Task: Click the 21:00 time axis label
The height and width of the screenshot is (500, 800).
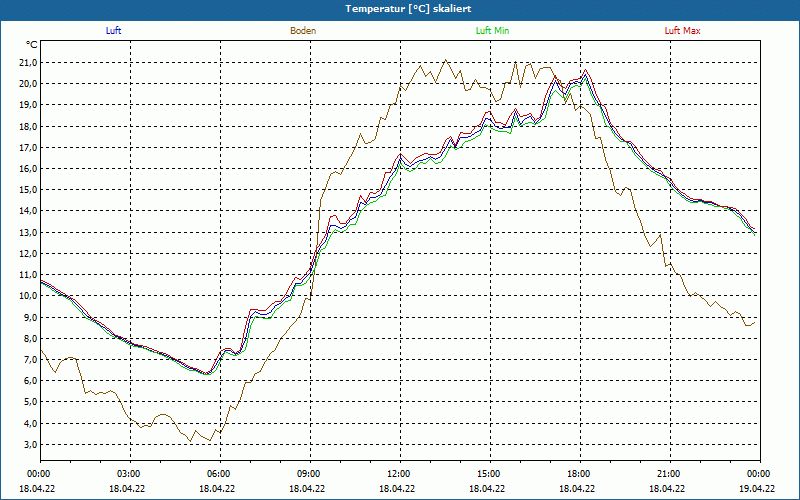Action: [x=670, y=474]
